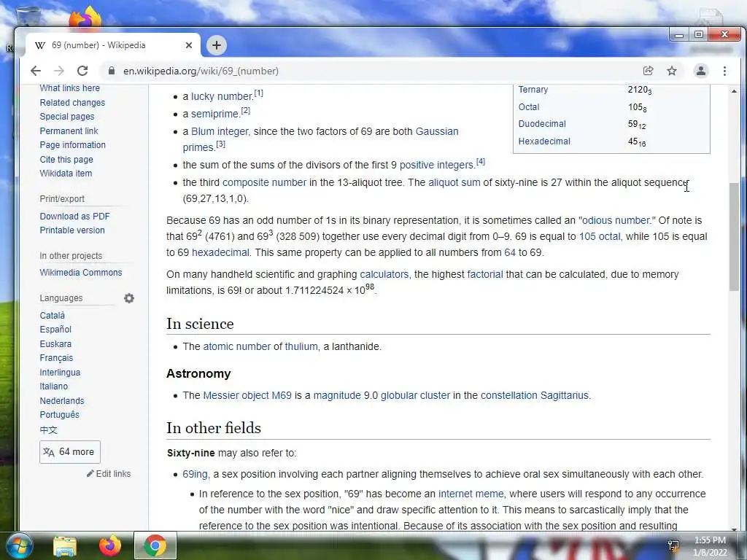Open the lucky number link
747x560 pixels.
click(x=222, y=96)
